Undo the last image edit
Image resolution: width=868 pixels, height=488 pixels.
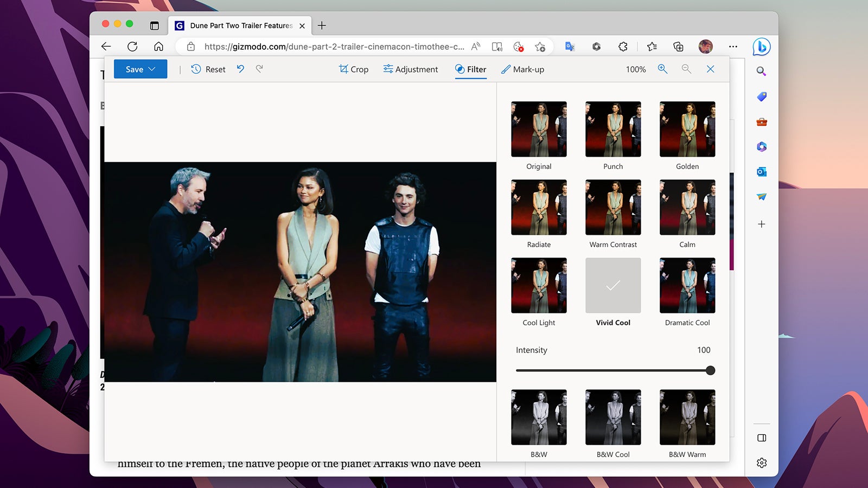(x=240, y=69)
